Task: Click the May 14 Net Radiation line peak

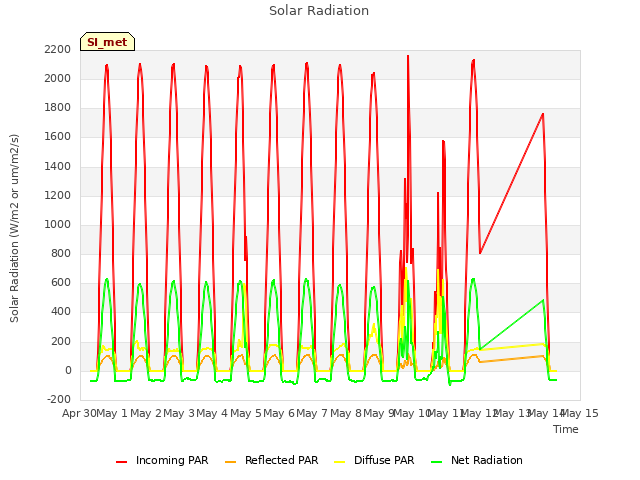Action: click(543, 300)
